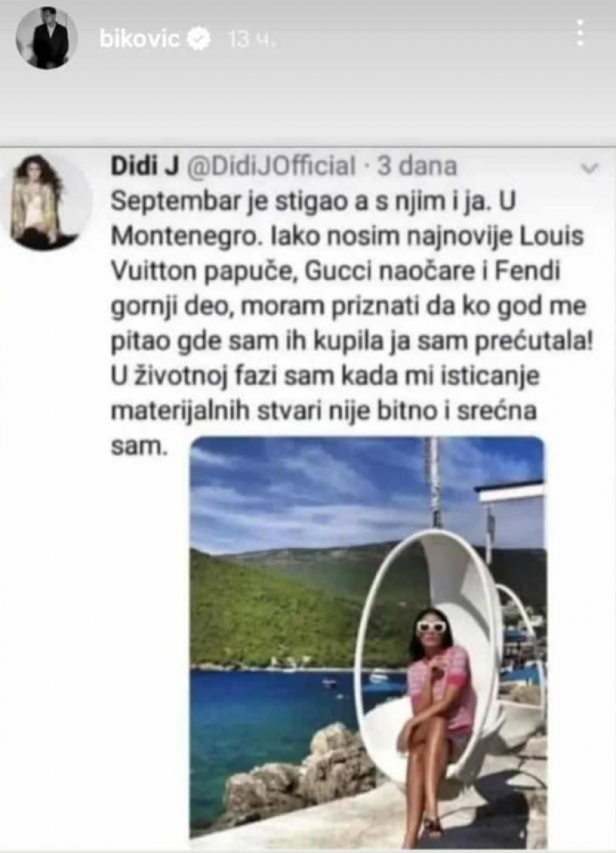This screenshot has width=616, height=853.
Task: Open the bikovic profile picture
Action: click(47, 39)
